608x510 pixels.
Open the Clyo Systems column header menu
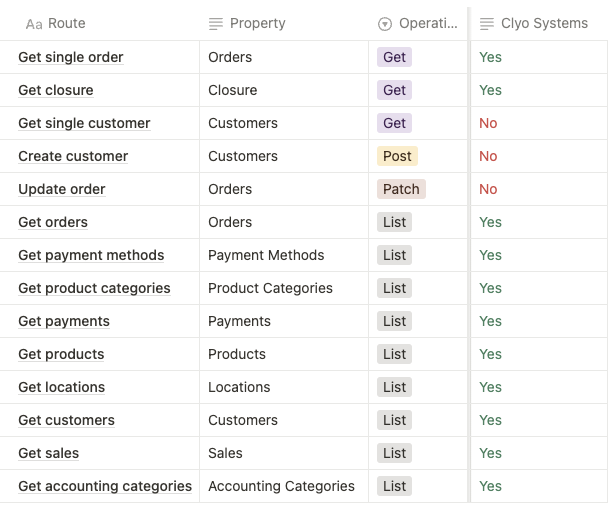click(544, 23)
